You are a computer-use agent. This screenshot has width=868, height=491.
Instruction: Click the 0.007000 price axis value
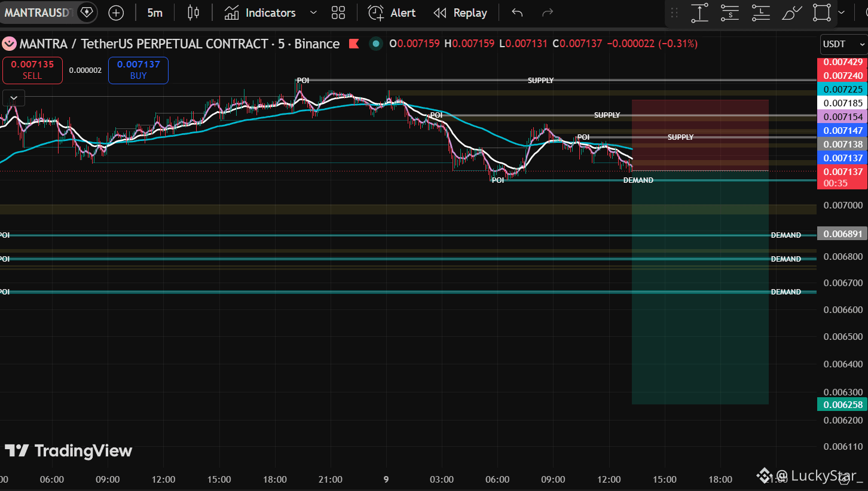[x=842, y=205]
